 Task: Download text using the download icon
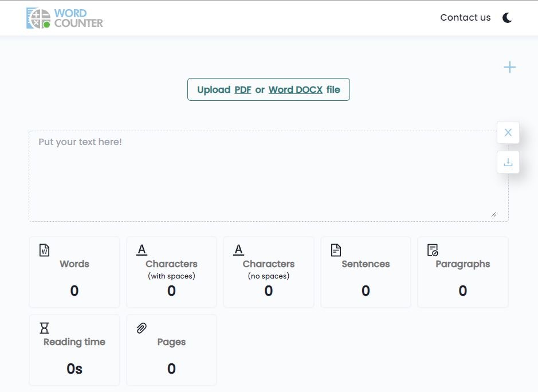(x=508, y=162)
